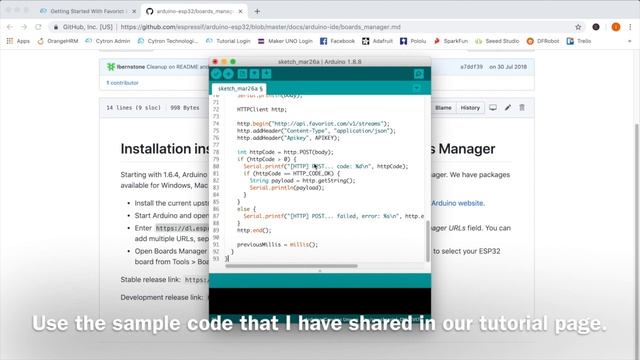This screenshot has width=640, height=360.
Task: Open the Trello bookmark
Action: (x=579, y=41)
